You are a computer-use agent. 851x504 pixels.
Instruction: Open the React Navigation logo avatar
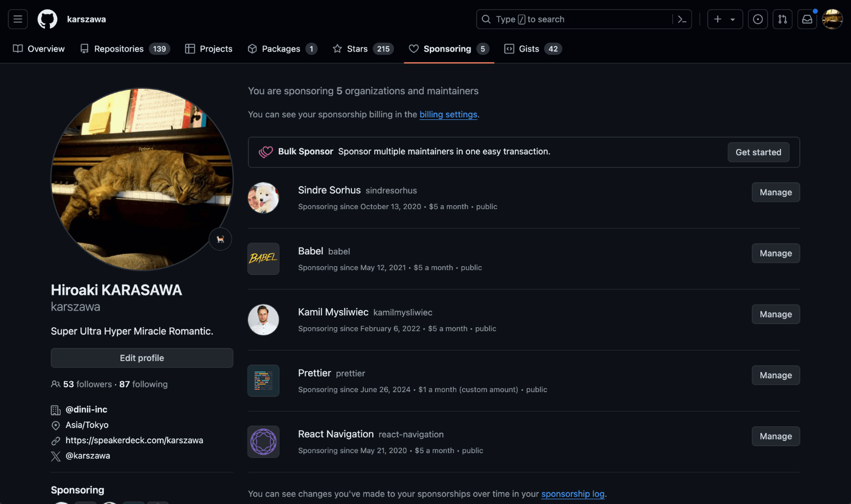click(x=263, y=441)
